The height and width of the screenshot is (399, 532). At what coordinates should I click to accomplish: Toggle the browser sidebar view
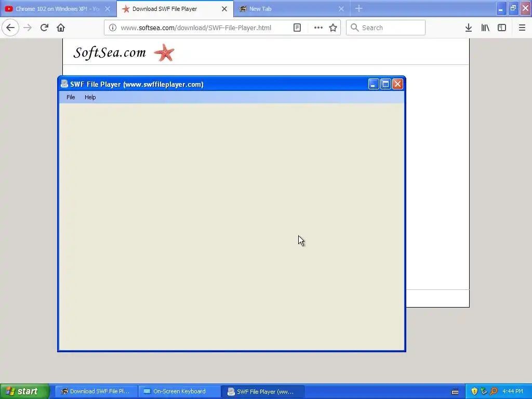[502, 28]
